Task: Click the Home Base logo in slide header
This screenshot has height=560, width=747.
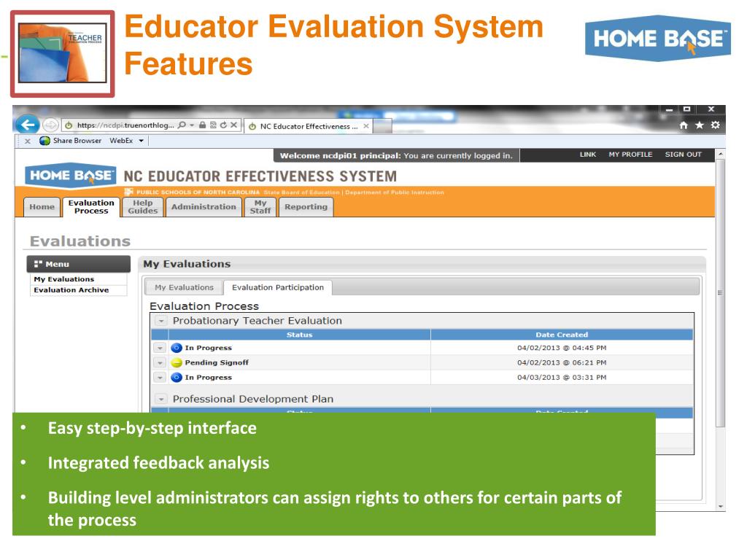Action: [658, 39]
